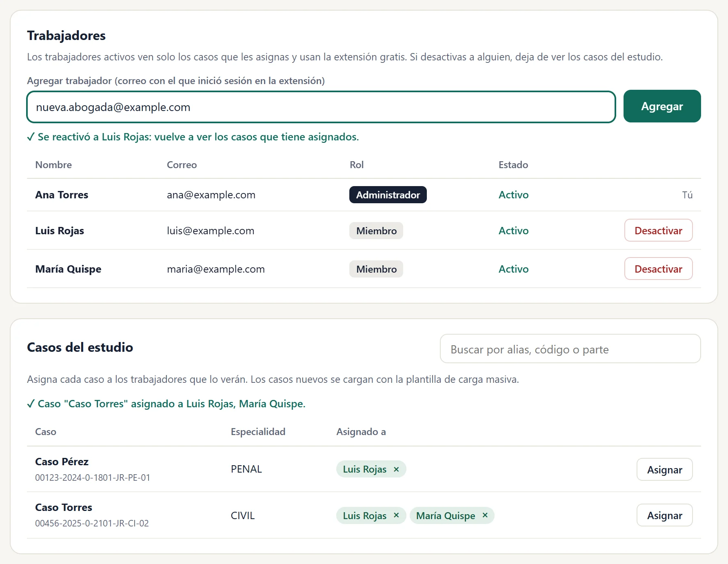
Task: Click the Caso Pérez title
Action: [x=62, y=462]
